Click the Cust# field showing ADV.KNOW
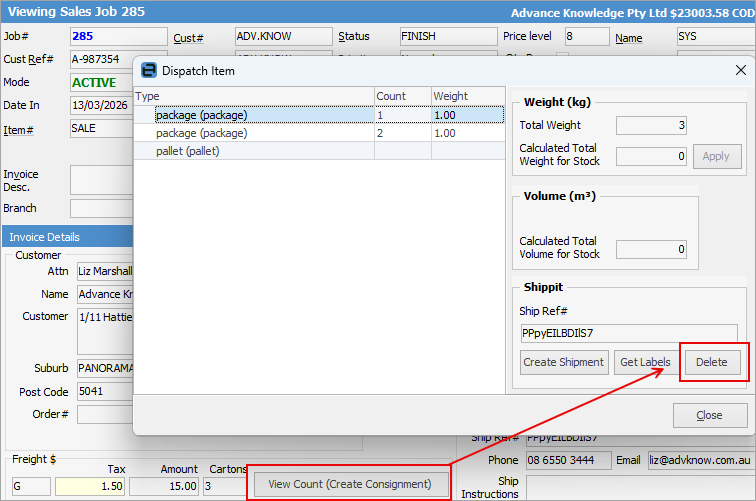The image size is (756, 501). [x=284, y=36]
